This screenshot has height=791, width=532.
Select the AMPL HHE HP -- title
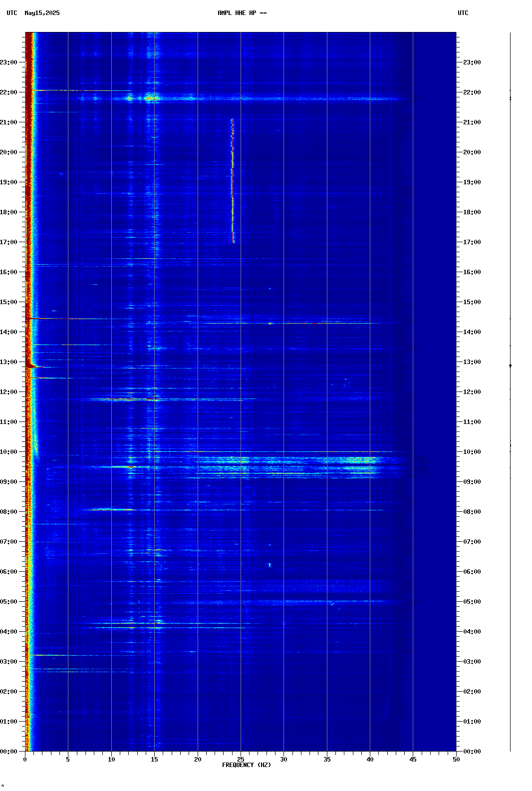click(242, 13)
